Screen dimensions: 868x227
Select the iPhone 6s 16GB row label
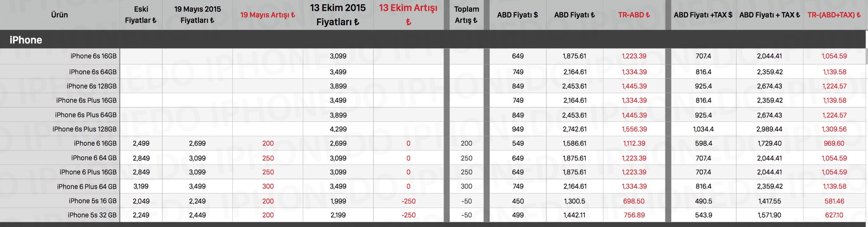93,56
